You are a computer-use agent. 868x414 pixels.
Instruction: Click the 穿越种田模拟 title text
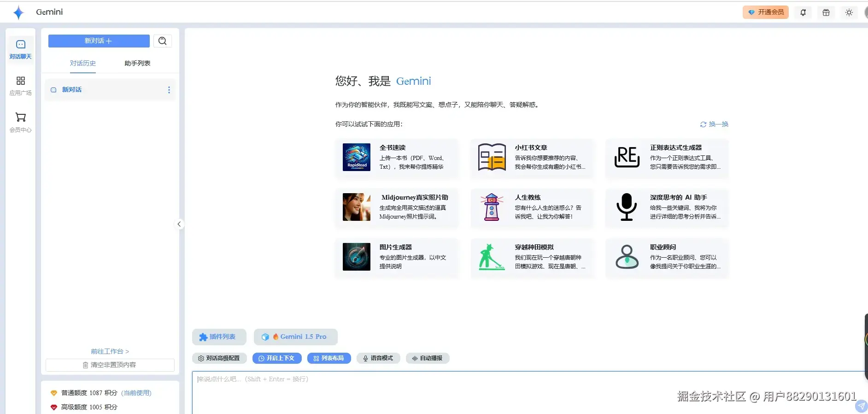click(534, 247)
